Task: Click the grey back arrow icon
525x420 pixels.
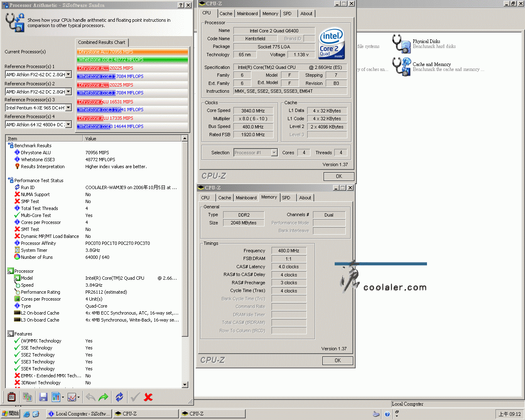Action: (x=91, y=397)
